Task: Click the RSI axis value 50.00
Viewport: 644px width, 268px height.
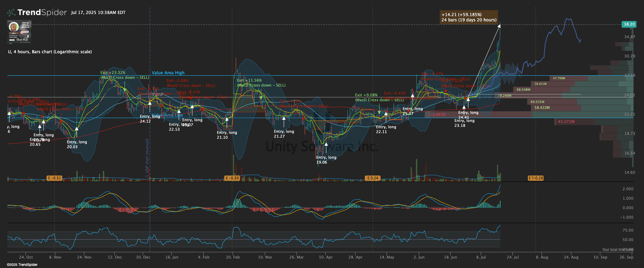Action: [628, 240]
